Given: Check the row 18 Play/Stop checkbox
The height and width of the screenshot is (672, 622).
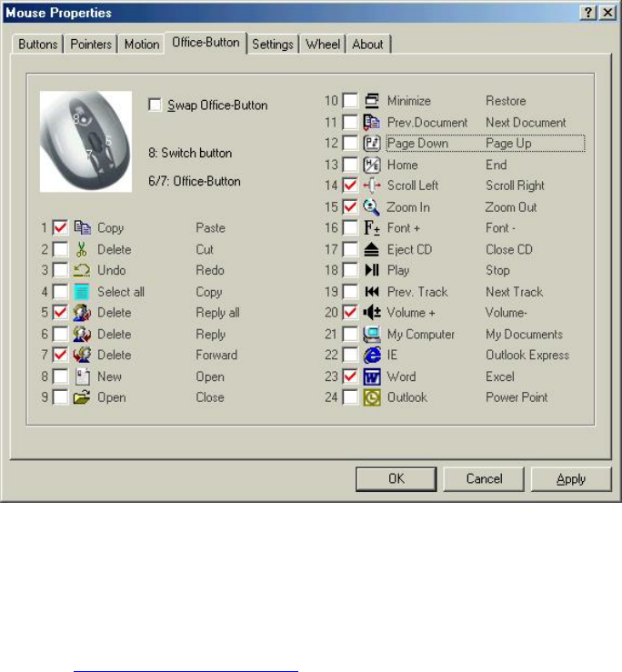Looking at the screenshot, I should pyautogui.click(x=350, y=270).
